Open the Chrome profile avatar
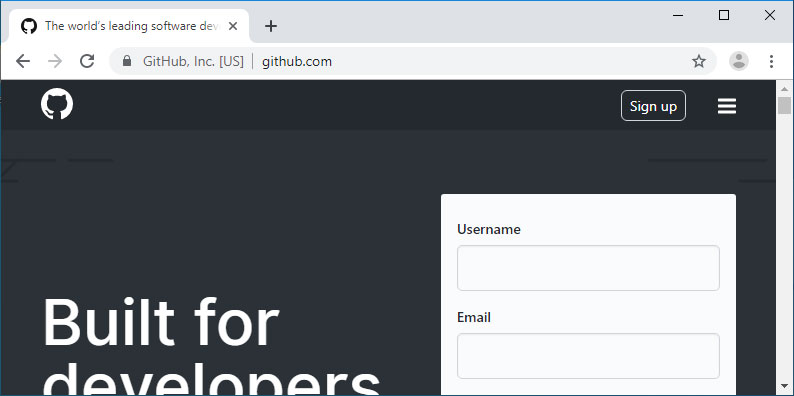 739,61
